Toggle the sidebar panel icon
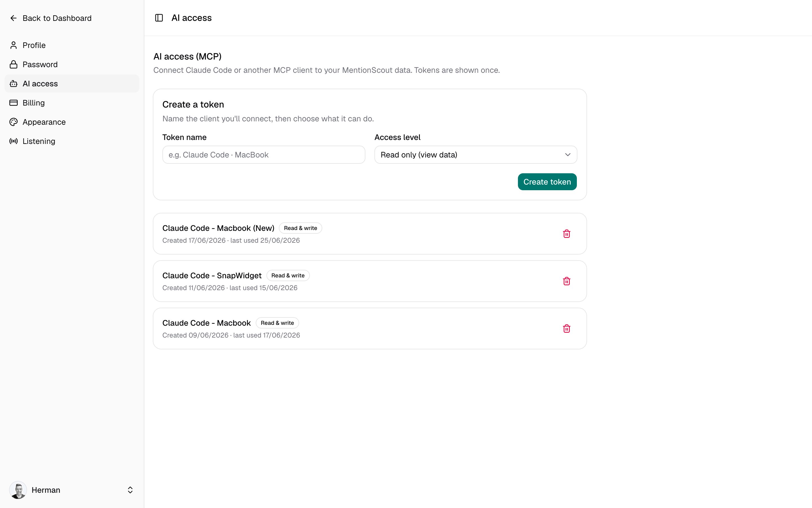The width and height of the screenshot is (812, 508). tap(159, 18)
